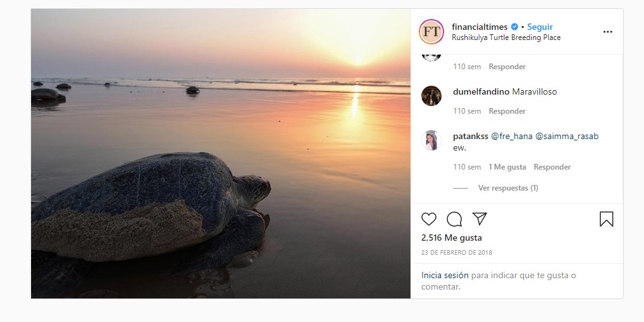Open the Rushikulya Turtle Breeding Place location

coord(506,37)
